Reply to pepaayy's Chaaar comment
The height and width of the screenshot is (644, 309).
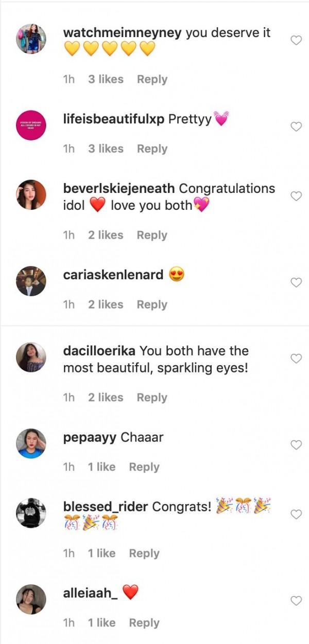click(x=144, y=467)
